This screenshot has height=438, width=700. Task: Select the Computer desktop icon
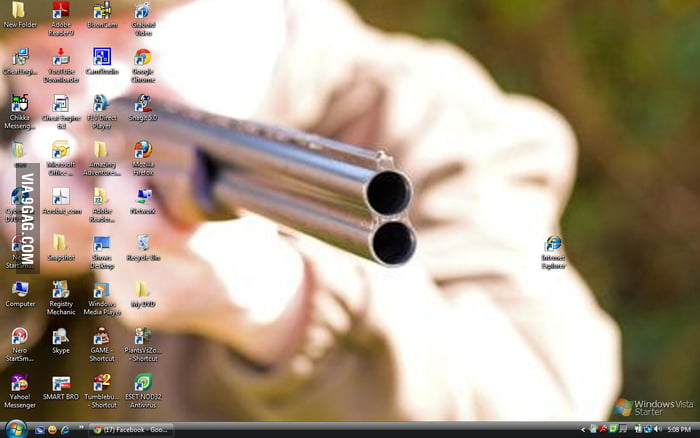coord(19,290)
